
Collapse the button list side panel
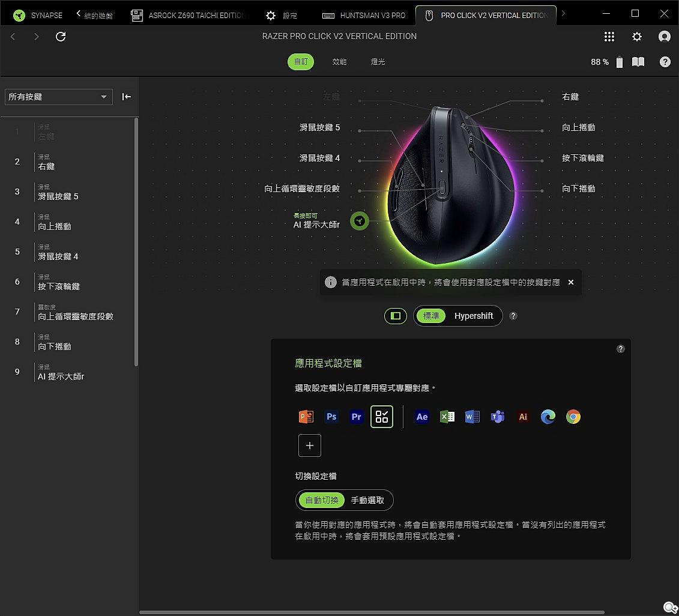(x=127, y=97)
